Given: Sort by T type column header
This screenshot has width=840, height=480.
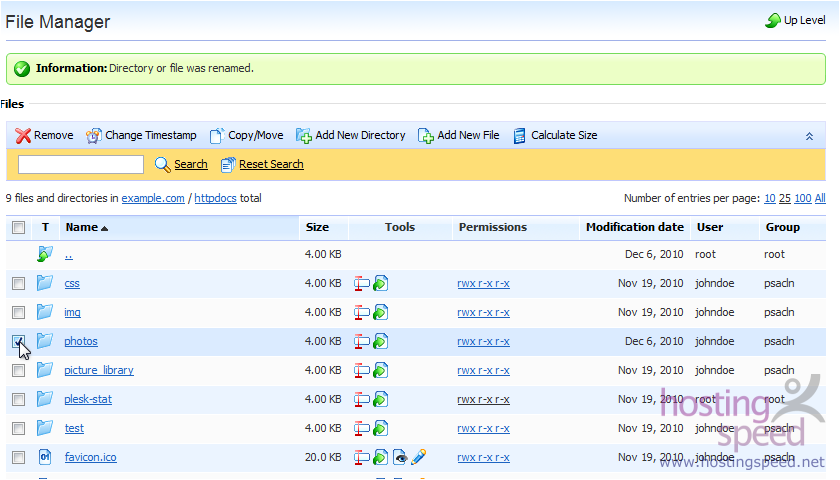Looking at the screenshot, I should (x=46, y=227).
